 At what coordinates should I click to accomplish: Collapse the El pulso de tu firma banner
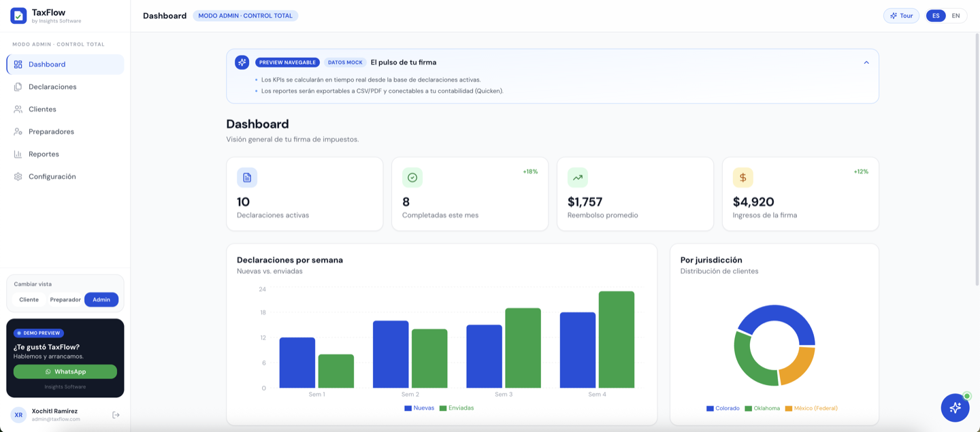[866, 63]
